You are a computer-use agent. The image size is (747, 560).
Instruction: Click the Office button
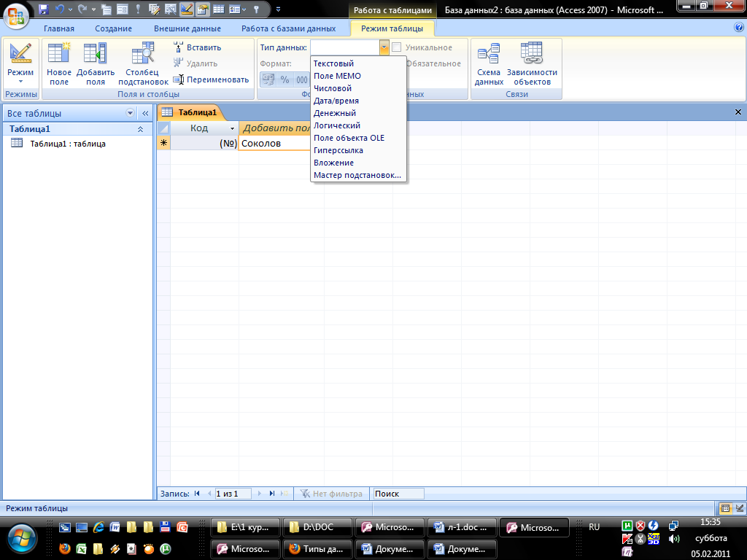point(16,15)
